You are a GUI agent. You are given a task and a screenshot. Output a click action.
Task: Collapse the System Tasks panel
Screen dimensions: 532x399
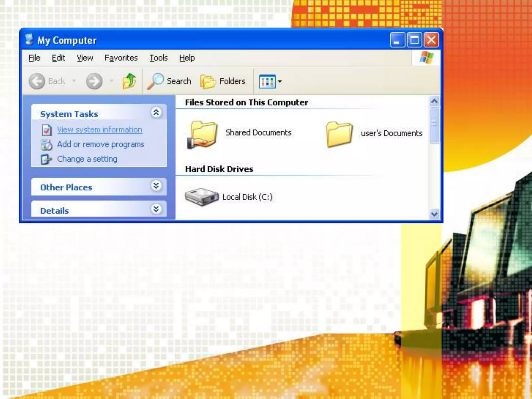pyautogui.click(x=156, y=113)
